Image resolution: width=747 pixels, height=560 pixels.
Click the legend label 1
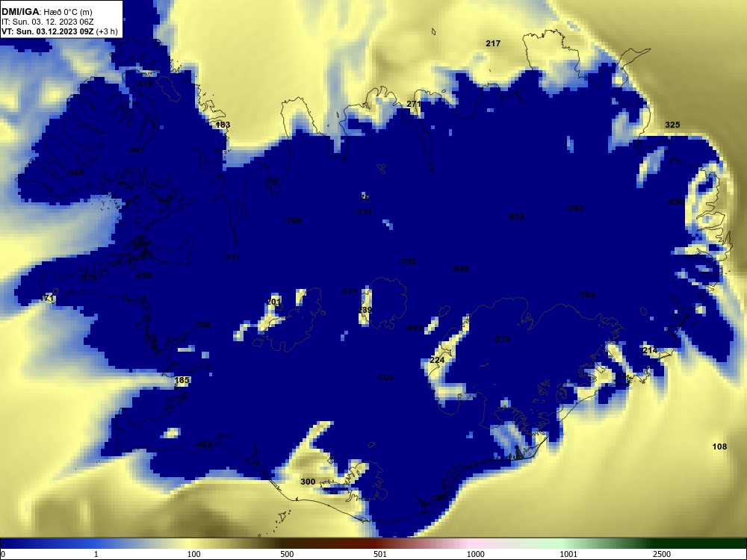96,554
